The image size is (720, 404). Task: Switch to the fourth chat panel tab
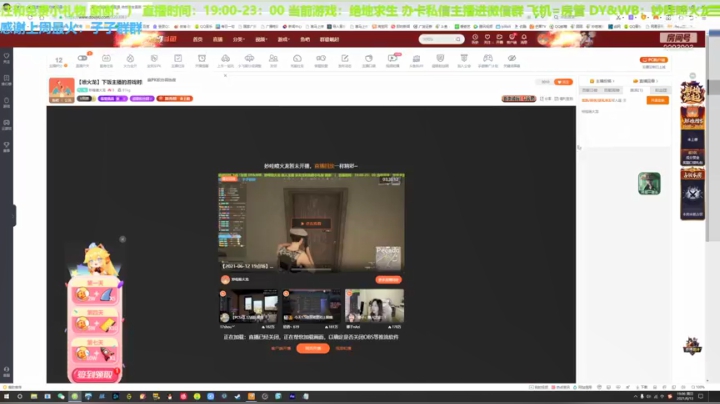point(660,90)
